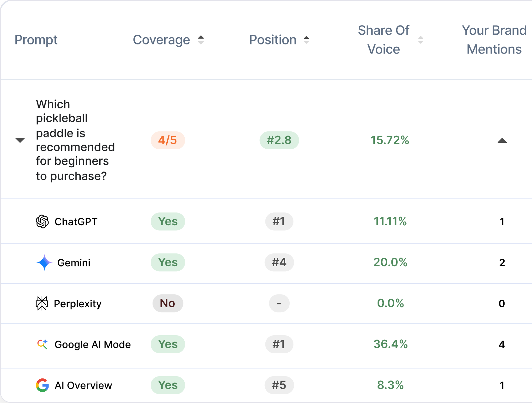Sort by Coverage using its sort arrows

coord(201,40)
